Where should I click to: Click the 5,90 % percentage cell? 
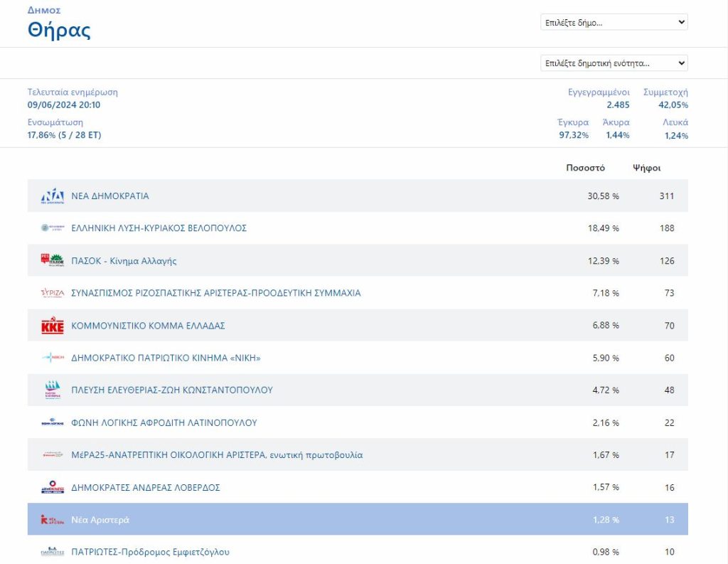(x=606, y=358)
